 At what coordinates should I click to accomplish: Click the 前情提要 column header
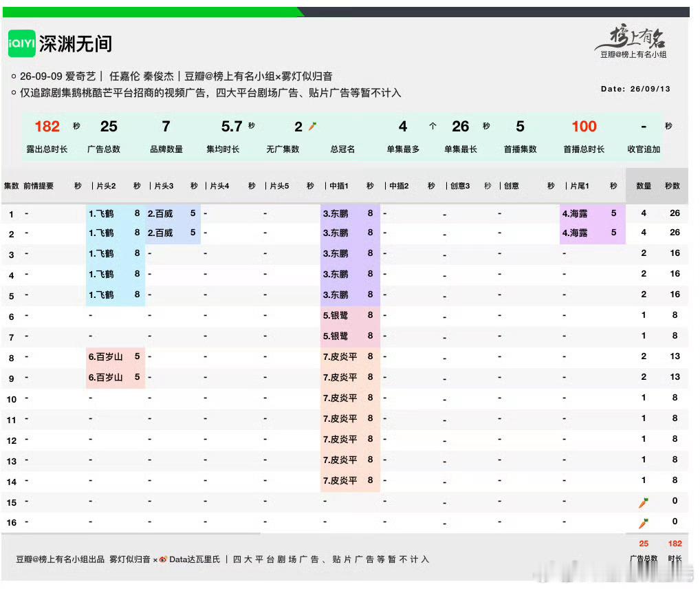(39, 186)
